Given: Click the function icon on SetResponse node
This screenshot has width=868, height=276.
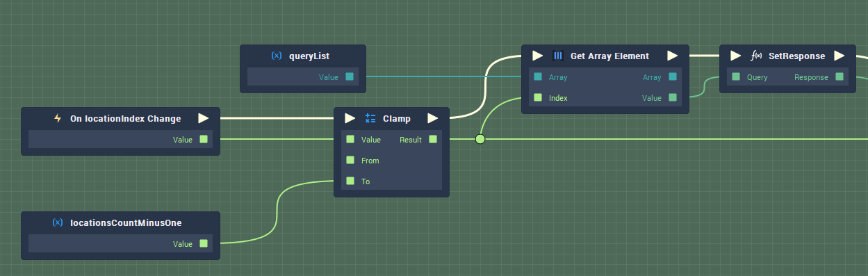Looking at the screenshot, I should (757, 56).
